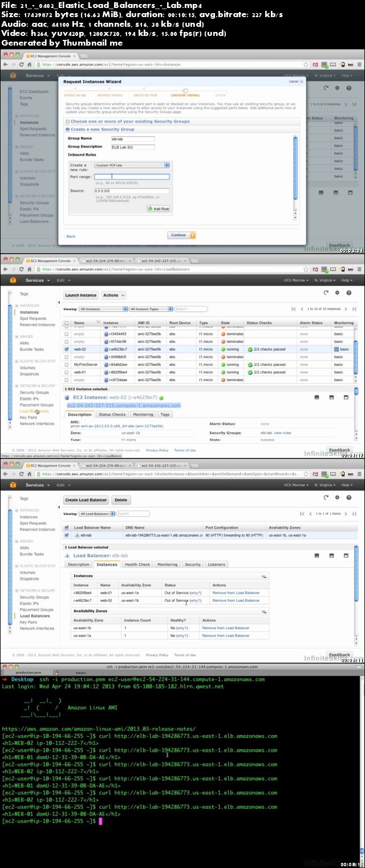365x868 pixels.
Task: Open the Health Check tab for elb-lab
Action: 137,564
